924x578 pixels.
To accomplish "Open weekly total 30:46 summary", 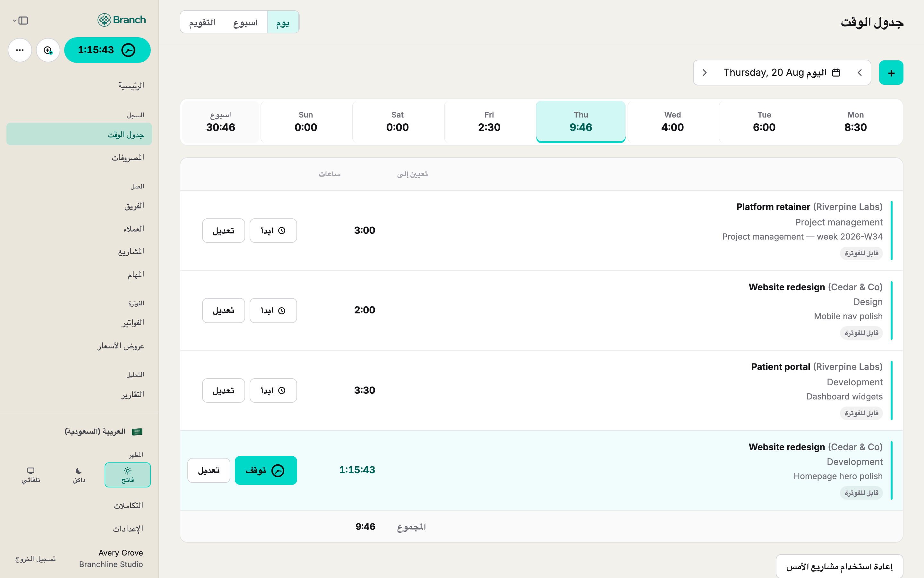I will pos(221,122).
